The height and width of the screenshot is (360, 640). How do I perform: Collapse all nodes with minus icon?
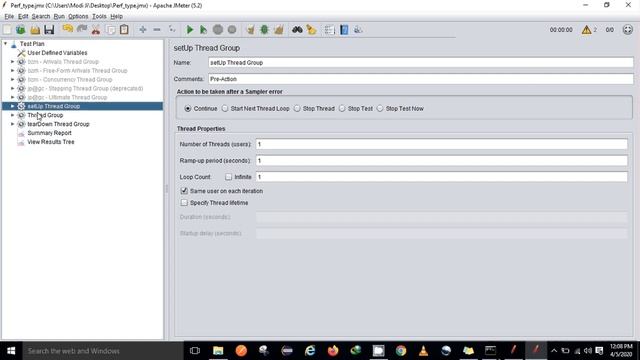pos(157,29)
